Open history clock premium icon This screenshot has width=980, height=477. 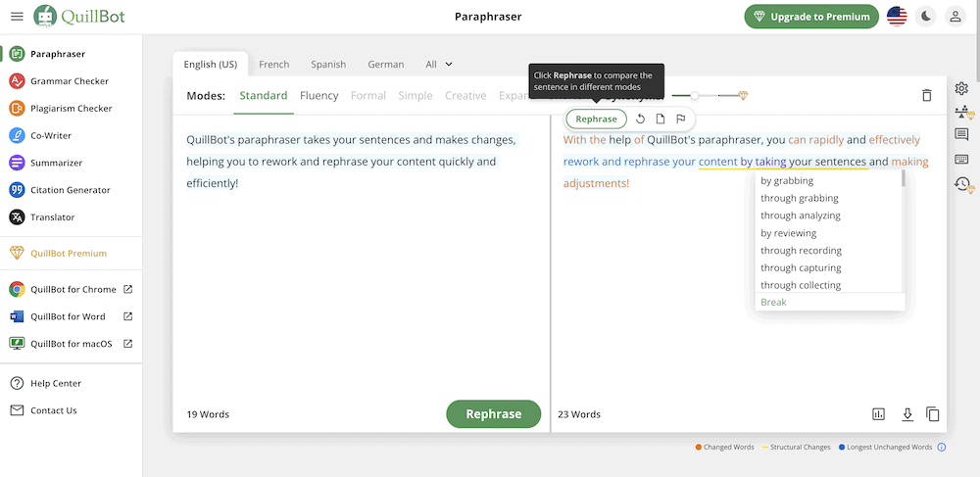963,184
